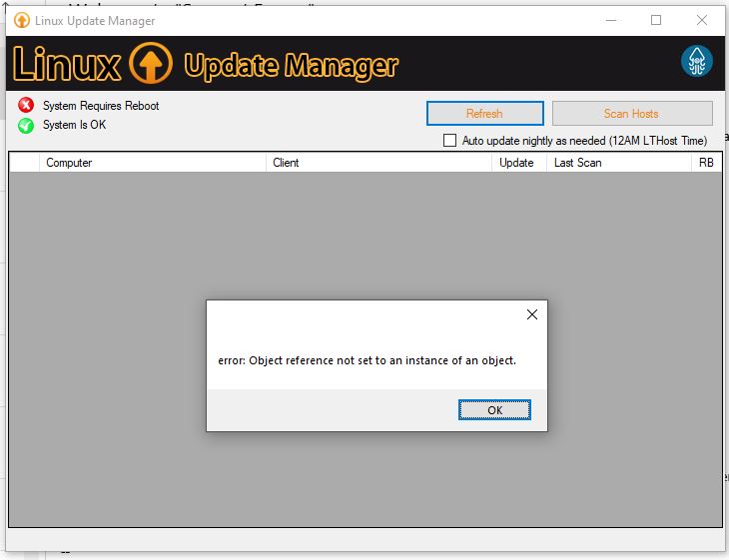This screenshot has width=729, height=560.
Task: Click the Last Scan column header
Action: 617,163
